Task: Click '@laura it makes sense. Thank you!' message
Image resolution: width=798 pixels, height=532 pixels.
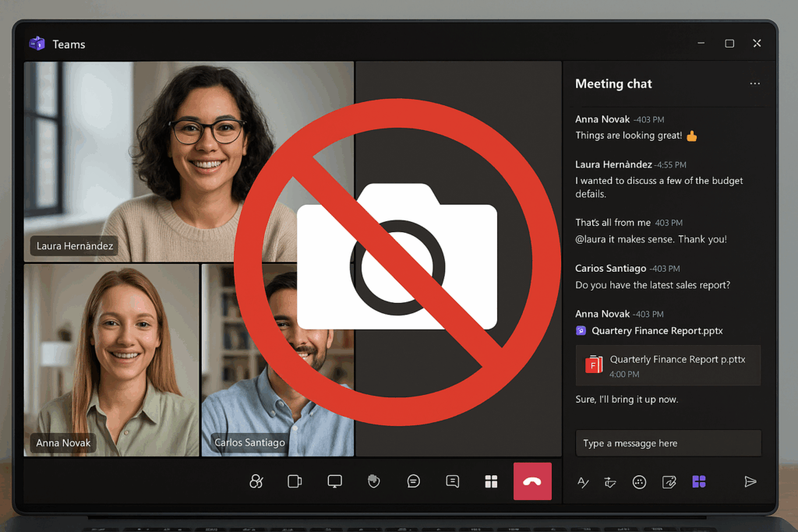Action: coord(651,239)
